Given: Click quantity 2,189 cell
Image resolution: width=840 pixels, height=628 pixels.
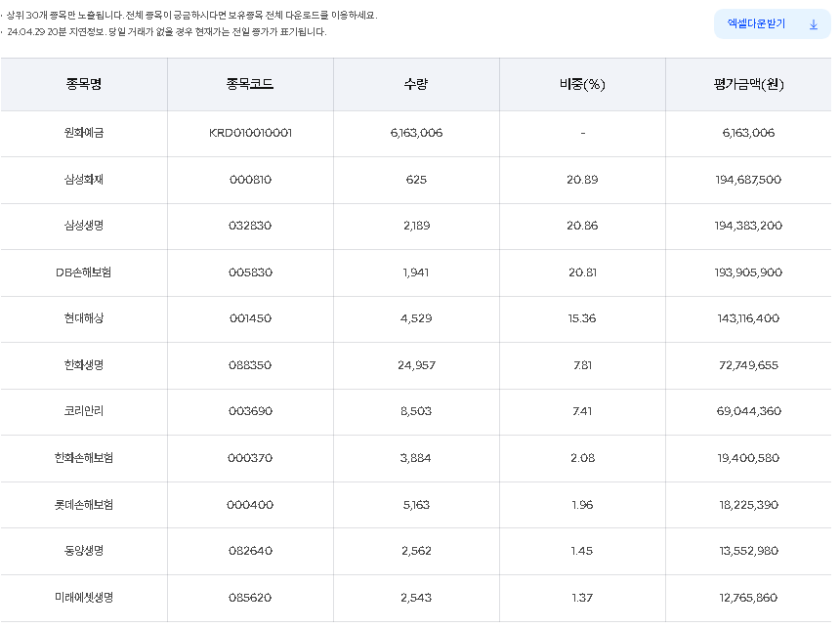Looking at the screenshot, I should pyautogui.click(x=416, y=226).
